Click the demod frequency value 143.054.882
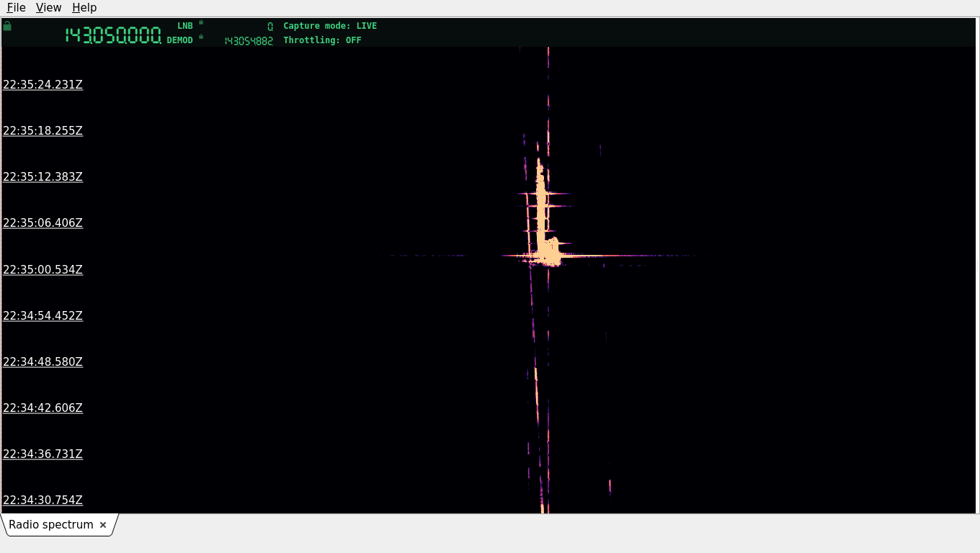Screen dimensions: 980x553 249,41
